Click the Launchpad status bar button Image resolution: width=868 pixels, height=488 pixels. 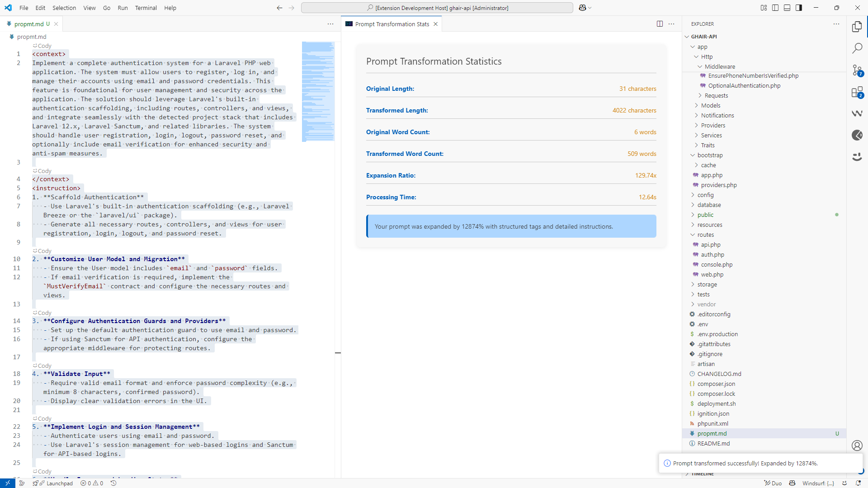pos(59,483)
